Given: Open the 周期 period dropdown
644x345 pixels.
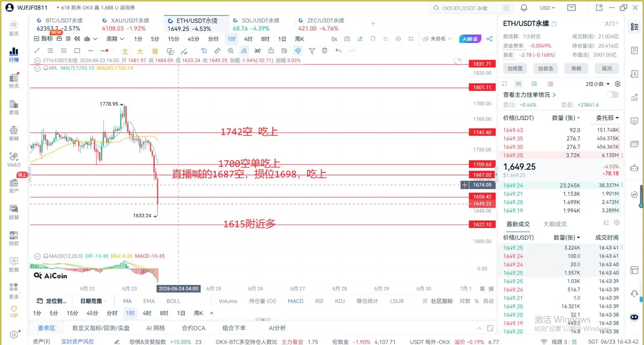Looking at the screenshot, I should point(115,39).
